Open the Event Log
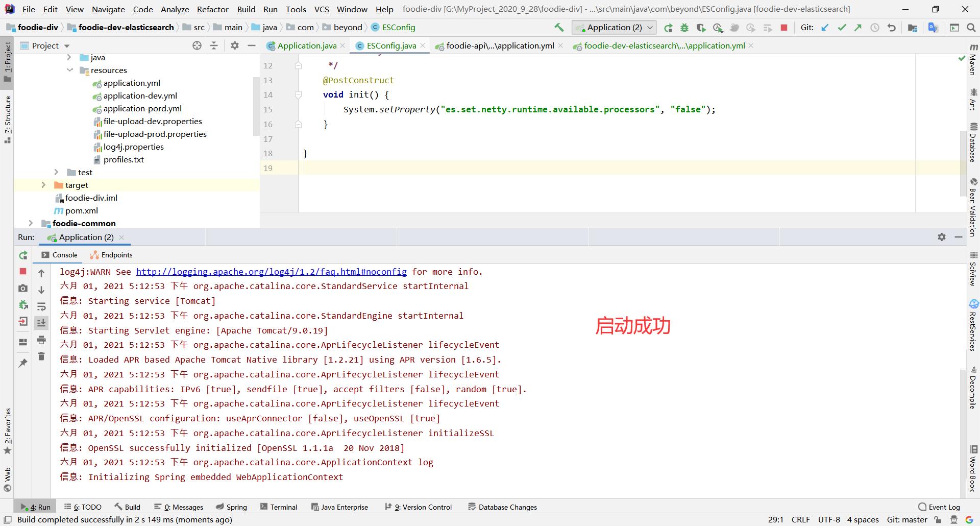Screen dimensions: 980x526 point(939,507)
